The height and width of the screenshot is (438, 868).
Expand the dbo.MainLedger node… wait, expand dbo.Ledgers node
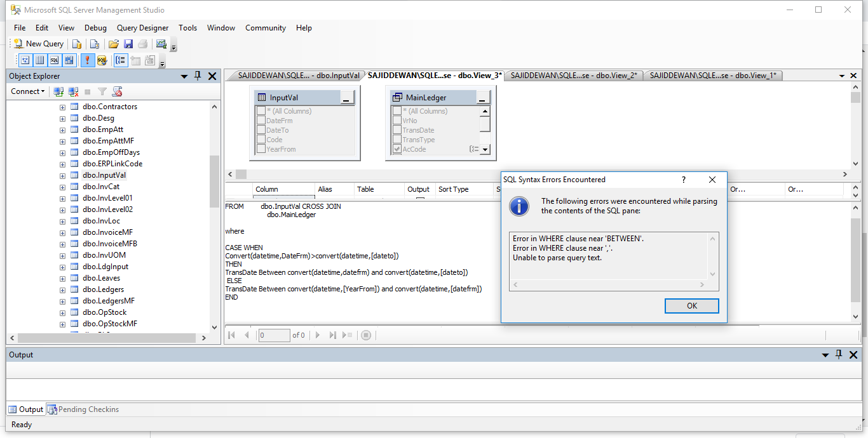pyautogui.click(x=62, y=289)
